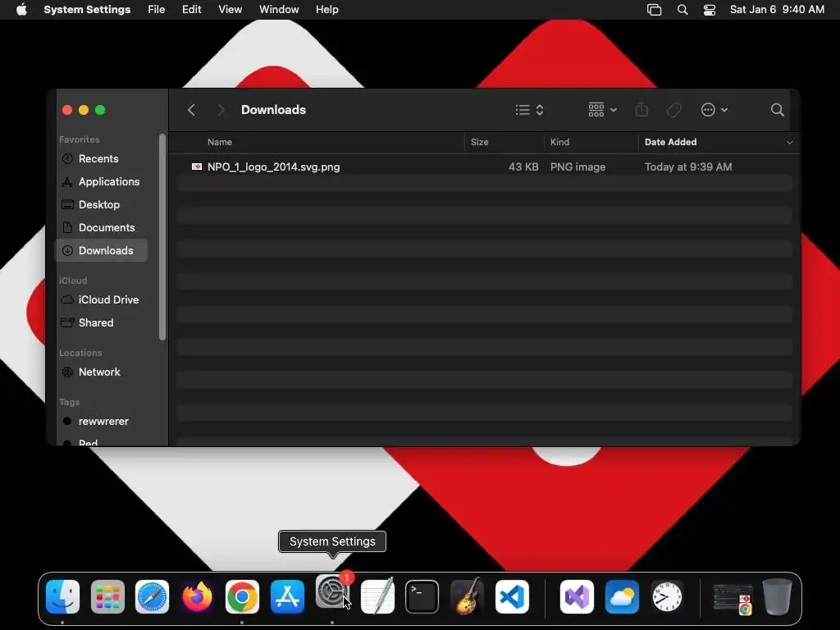Viewport: 840px width, 630px height.
Task: Open the list view switcher control
Action: pos(529,110)
